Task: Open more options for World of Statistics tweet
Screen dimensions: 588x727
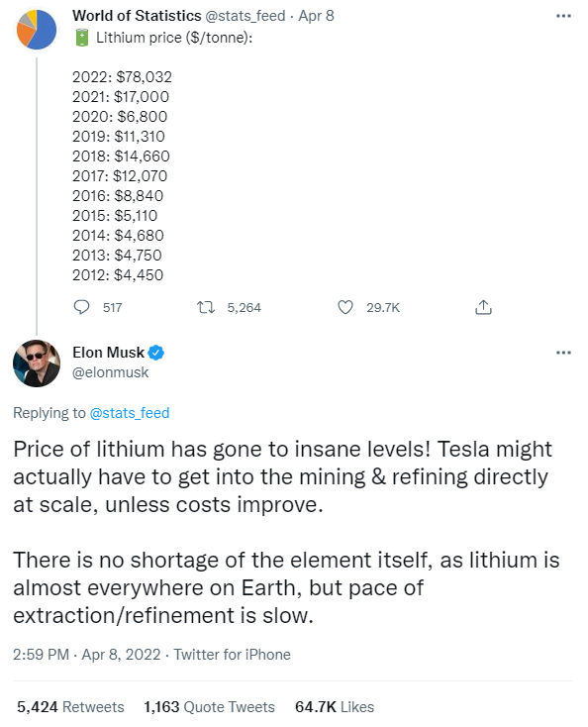Action: point(563,16)
